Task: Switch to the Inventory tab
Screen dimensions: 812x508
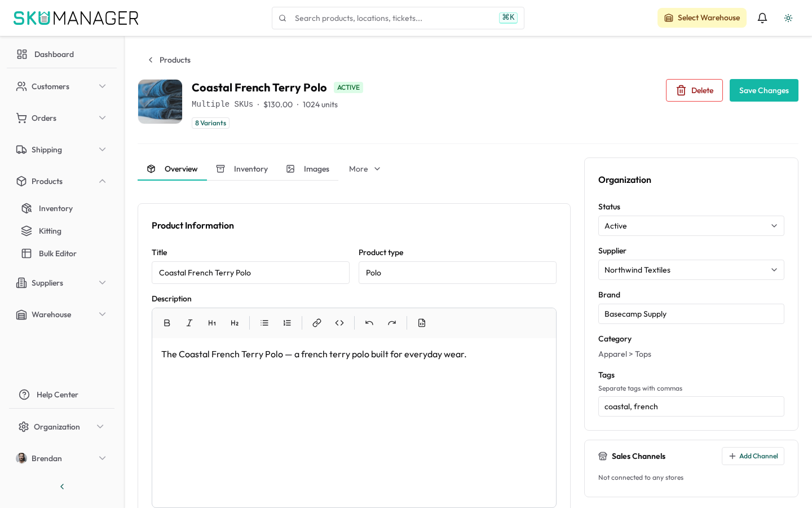Action: coord(242,169)
